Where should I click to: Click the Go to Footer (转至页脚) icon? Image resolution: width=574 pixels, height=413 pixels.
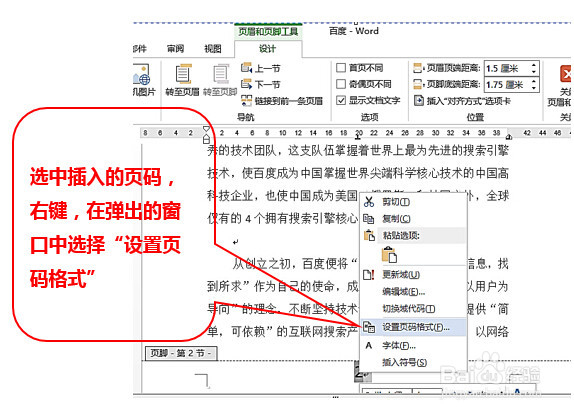click(x=221, y=74)
